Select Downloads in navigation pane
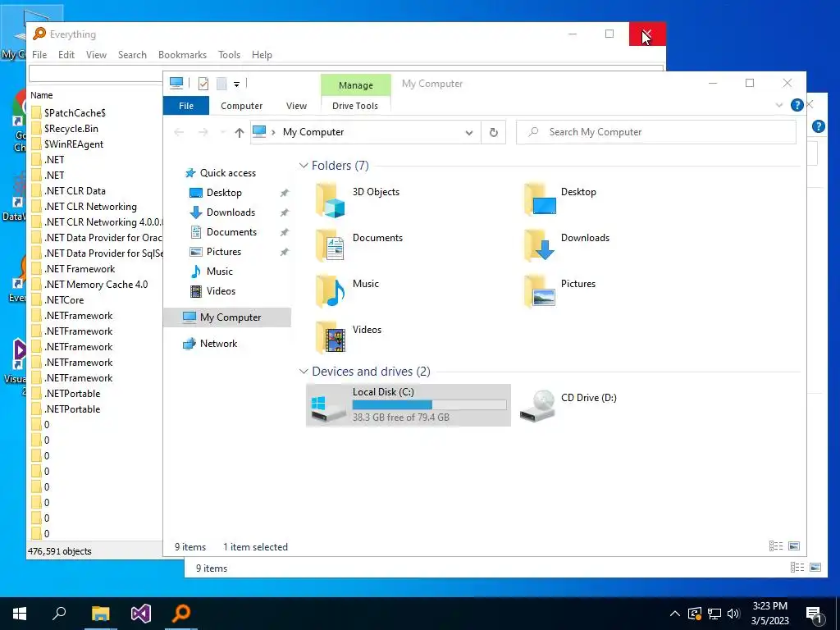Viewport: 840px width, 630px height. tap(231, 212)
